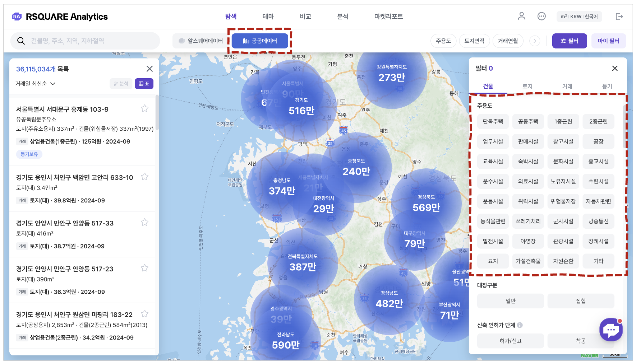The height and width of the screenshot is (364, 636).
Task: Click the logout icon
Action: click(x=619, y=17)
